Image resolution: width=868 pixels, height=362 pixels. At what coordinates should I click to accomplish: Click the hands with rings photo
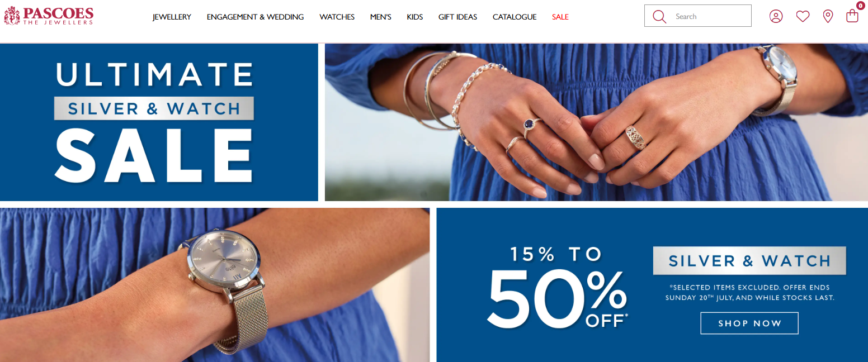click(596, 122)
